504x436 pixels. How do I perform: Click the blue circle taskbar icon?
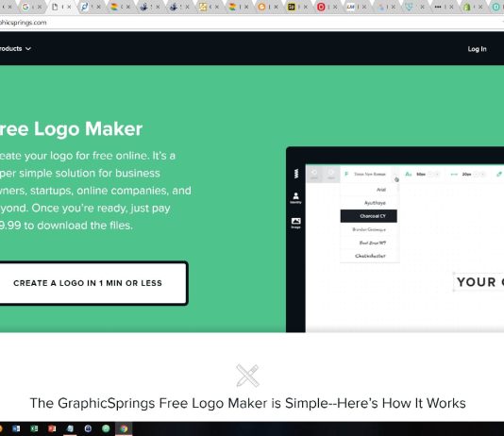(88, 428)
